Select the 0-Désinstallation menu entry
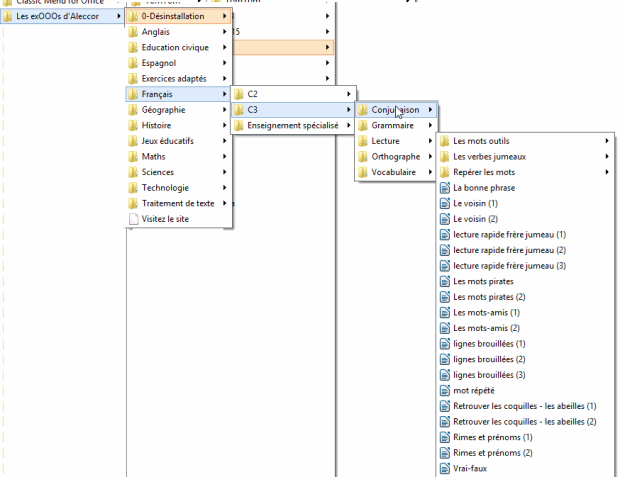Viewport: 620px width, 477px height. (179, 16)
